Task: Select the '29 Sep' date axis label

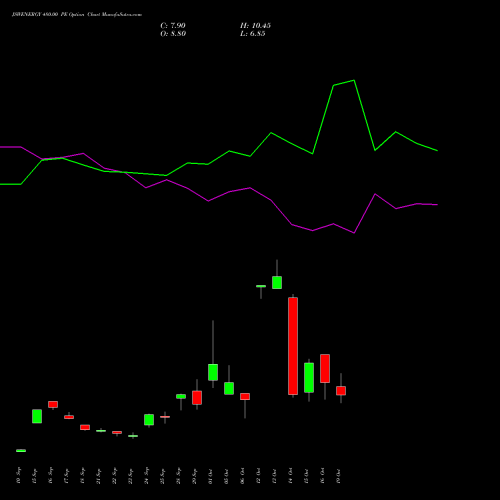Action: [194, 476]
